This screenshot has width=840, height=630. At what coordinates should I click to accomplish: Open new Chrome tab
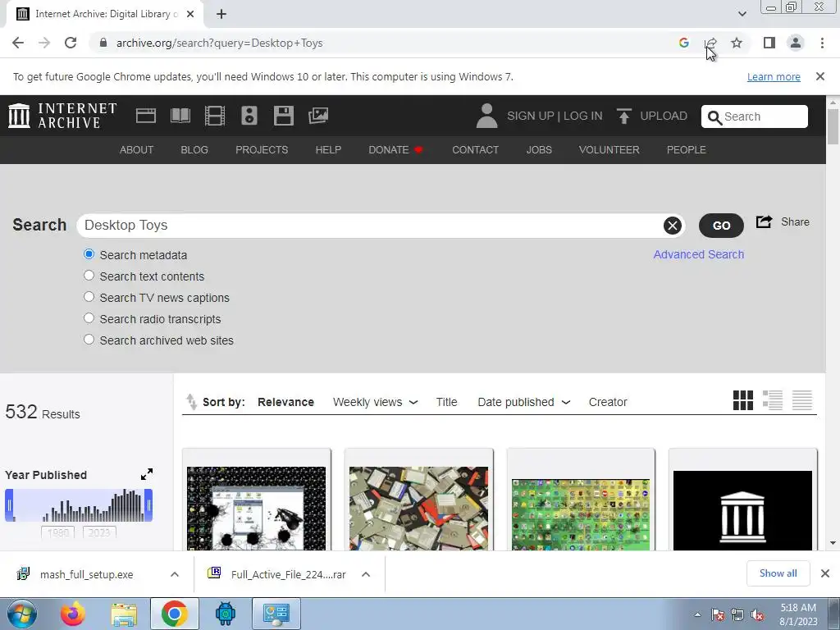(221, 14)
